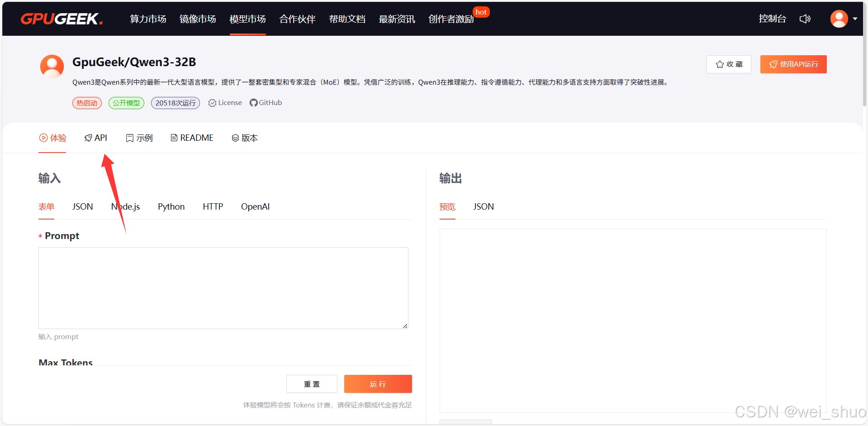The width and height of the screenshot is (868, 426).
Task: Open the License link
Action: pyautogui.click(x=225, y=103)
